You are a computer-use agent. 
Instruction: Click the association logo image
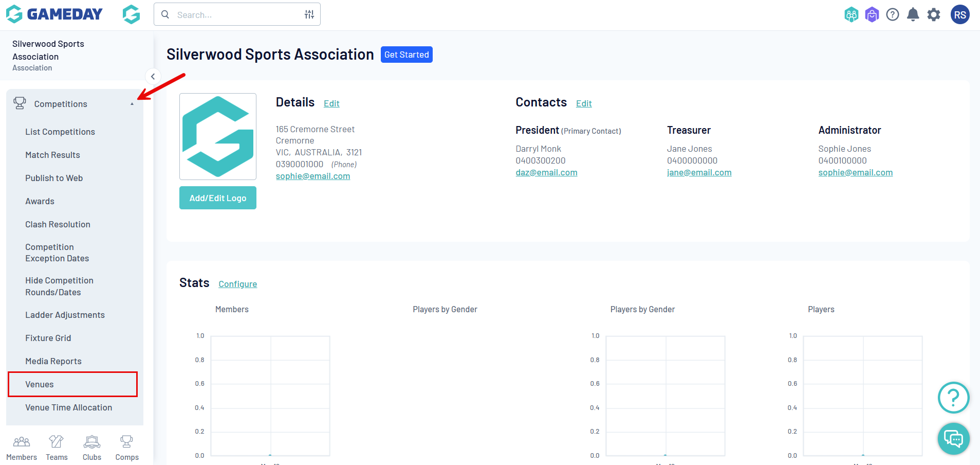coord(218,136)
